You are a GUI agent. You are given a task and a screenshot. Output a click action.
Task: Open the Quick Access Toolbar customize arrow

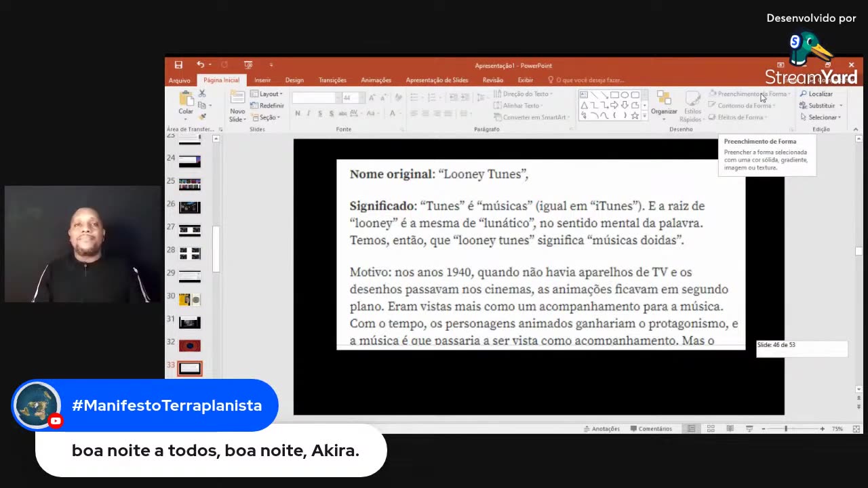[x=271, y=65]
